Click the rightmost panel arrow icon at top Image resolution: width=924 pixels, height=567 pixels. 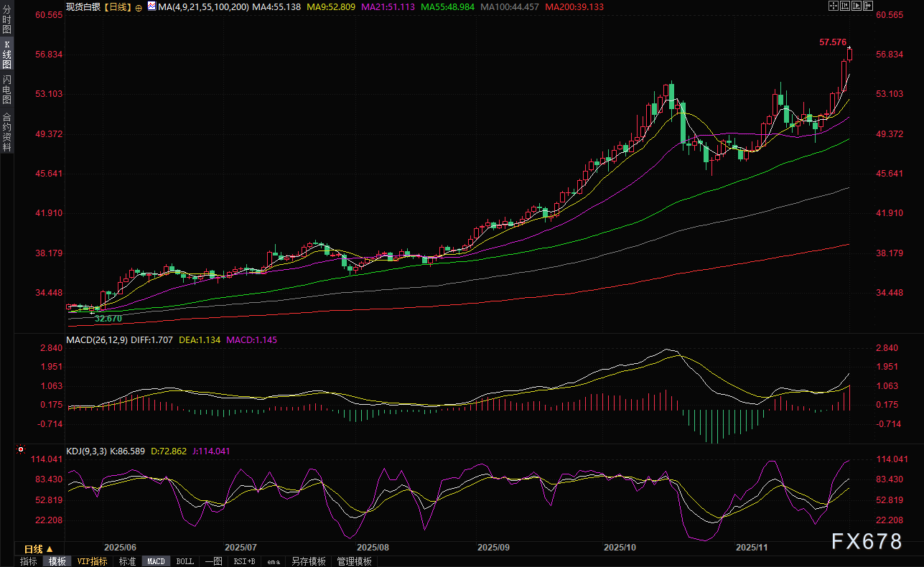click(x=868, y=6)
